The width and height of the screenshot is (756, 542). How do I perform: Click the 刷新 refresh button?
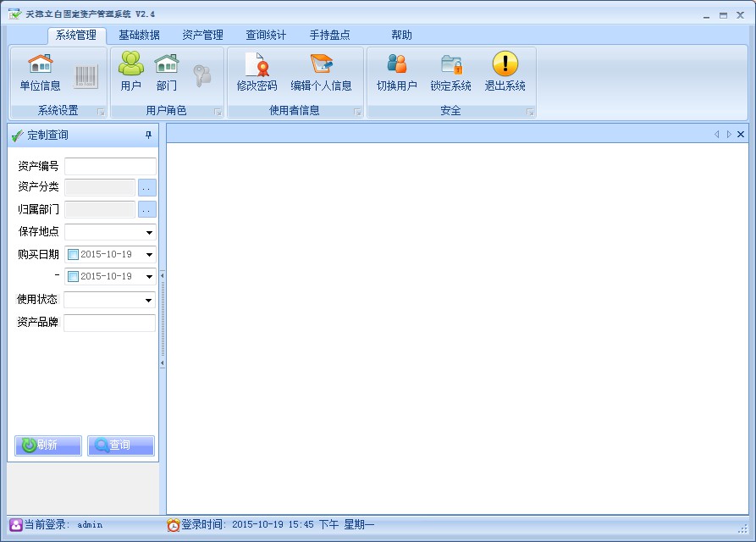(x=48, y=445)
